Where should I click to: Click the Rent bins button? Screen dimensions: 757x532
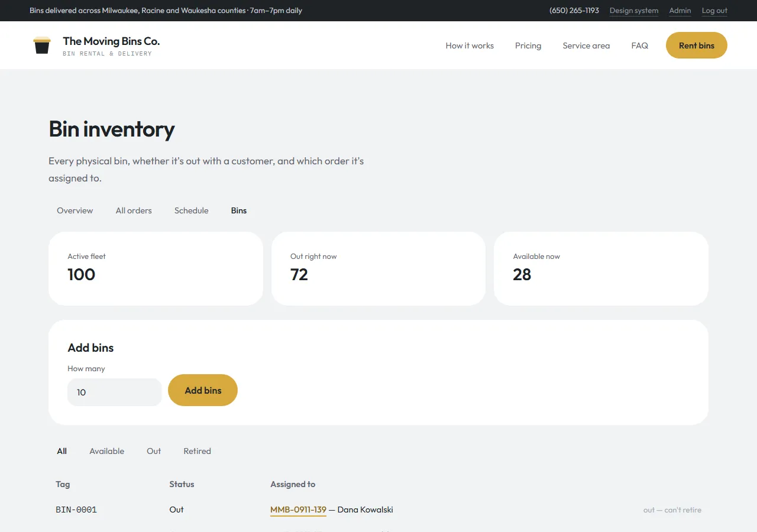tap(697, 46)
